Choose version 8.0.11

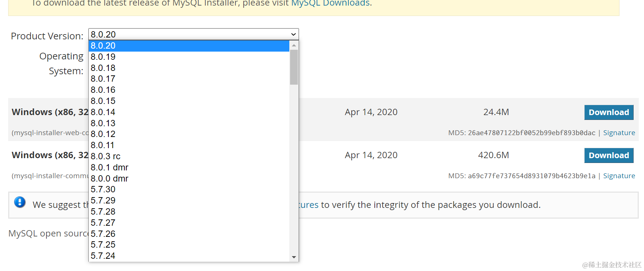pyautogui.click(x=189, y=145)
